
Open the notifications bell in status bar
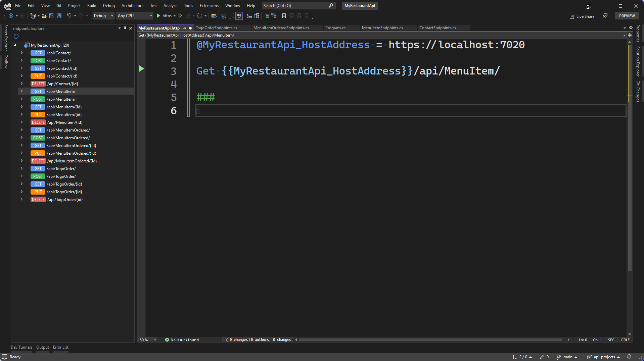tap(629, 357)
